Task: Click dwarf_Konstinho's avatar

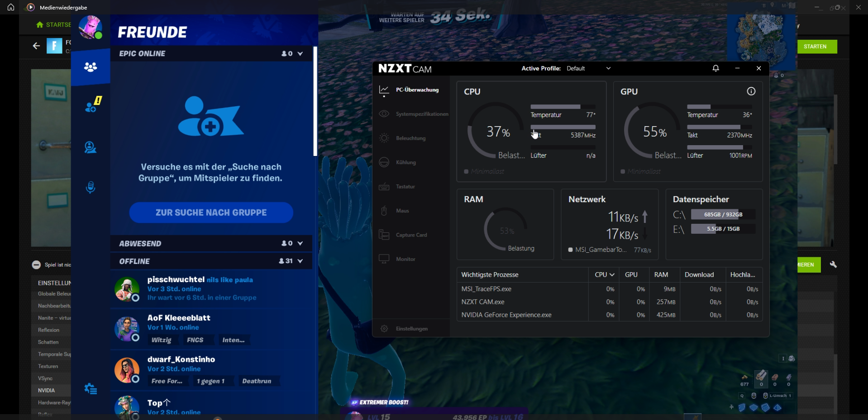Action: [x=127, y=370]
